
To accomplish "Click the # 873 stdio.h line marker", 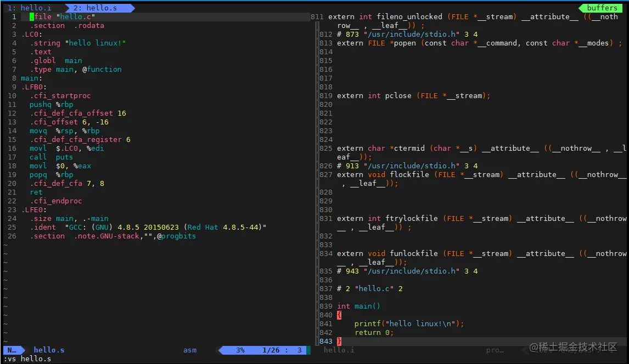I will (x=407, y=34).
